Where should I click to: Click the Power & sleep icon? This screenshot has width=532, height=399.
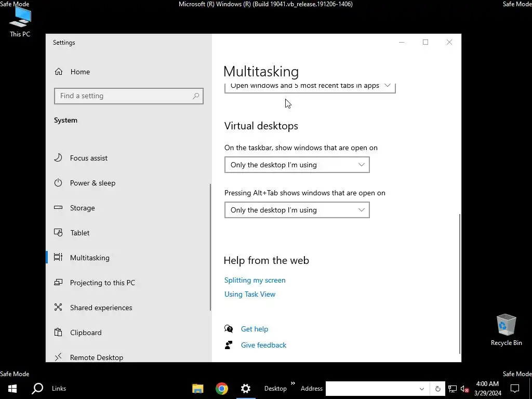pos(58,182)
